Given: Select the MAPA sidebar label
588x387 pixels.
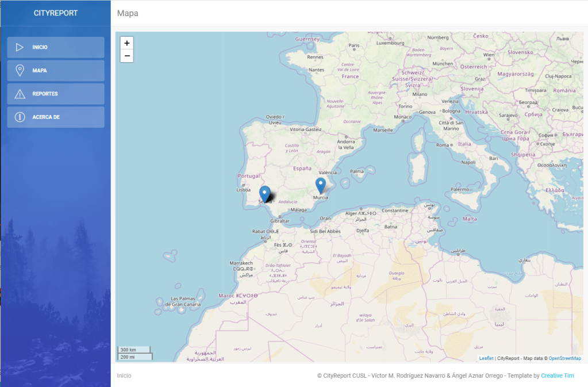Looking at the screenshot, I should coord(40,71).
